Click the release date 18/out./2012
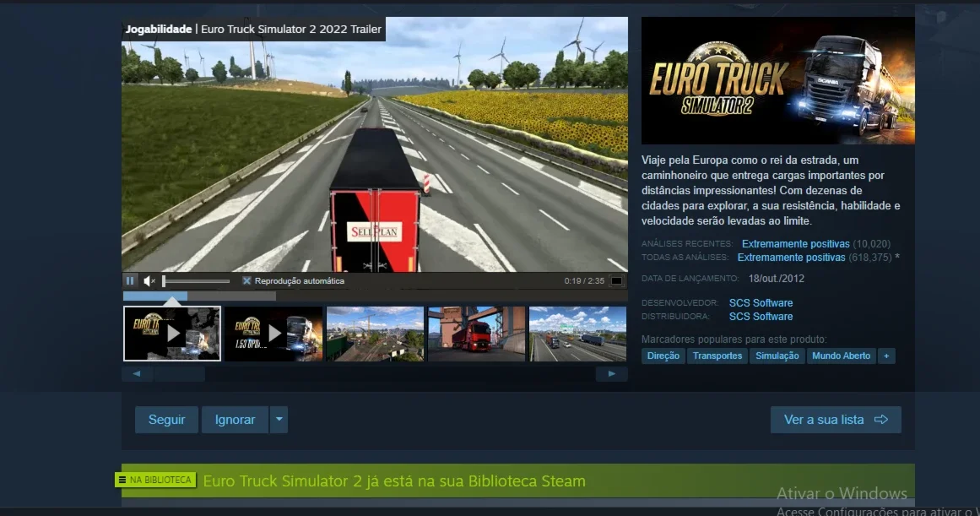980x516 pixels. click(x=777, y=279)
